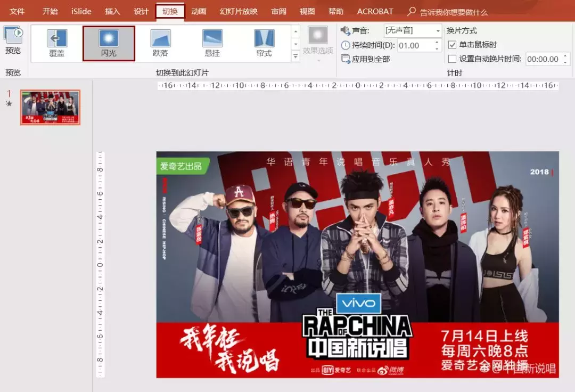Switch to the View (视图) tab

[307, 11]
